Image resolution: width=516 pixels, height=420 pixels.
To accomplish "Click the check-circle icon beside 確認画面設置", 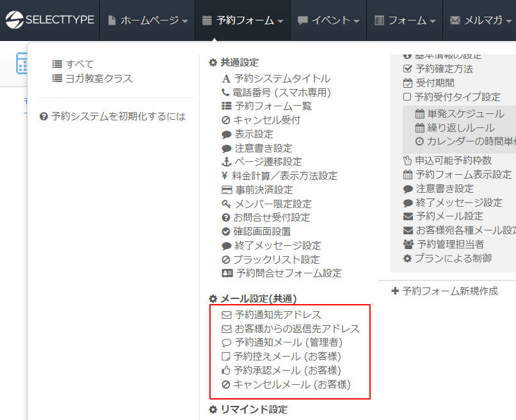I will pyautogui.click(x=226, y=232).
